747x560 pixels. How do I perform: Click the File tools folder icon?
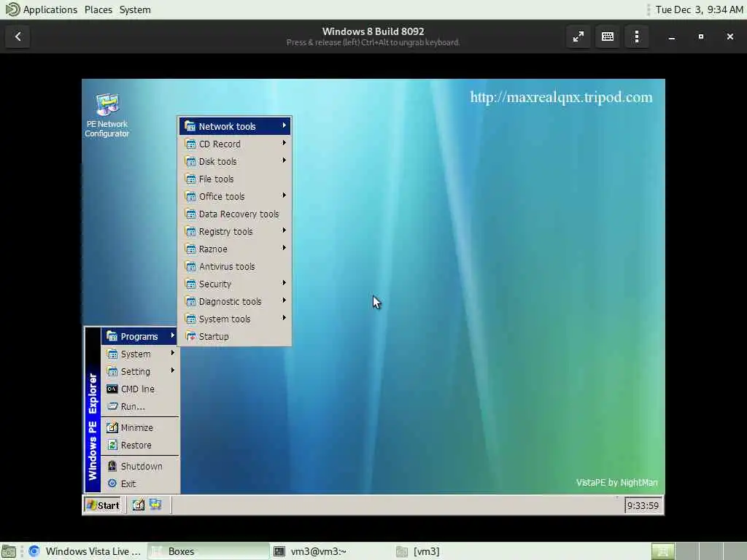coord(190,179)
